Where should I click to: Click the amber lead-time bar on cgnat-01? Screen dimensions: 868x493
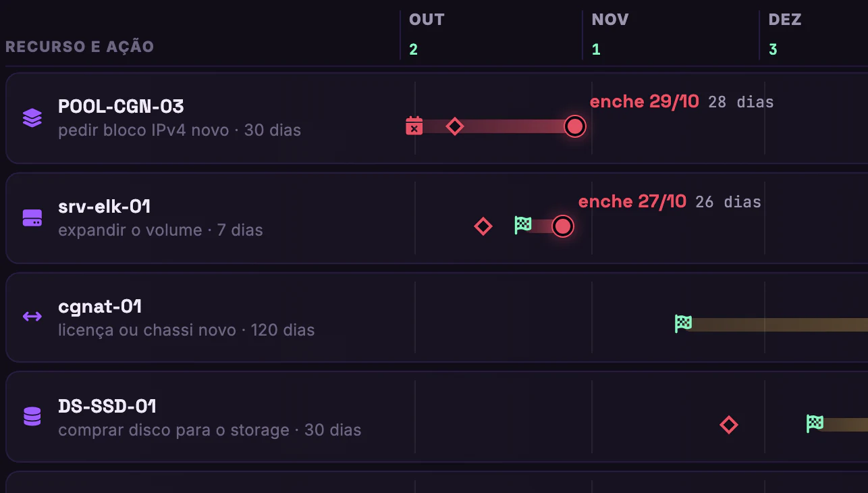(780, 324)
